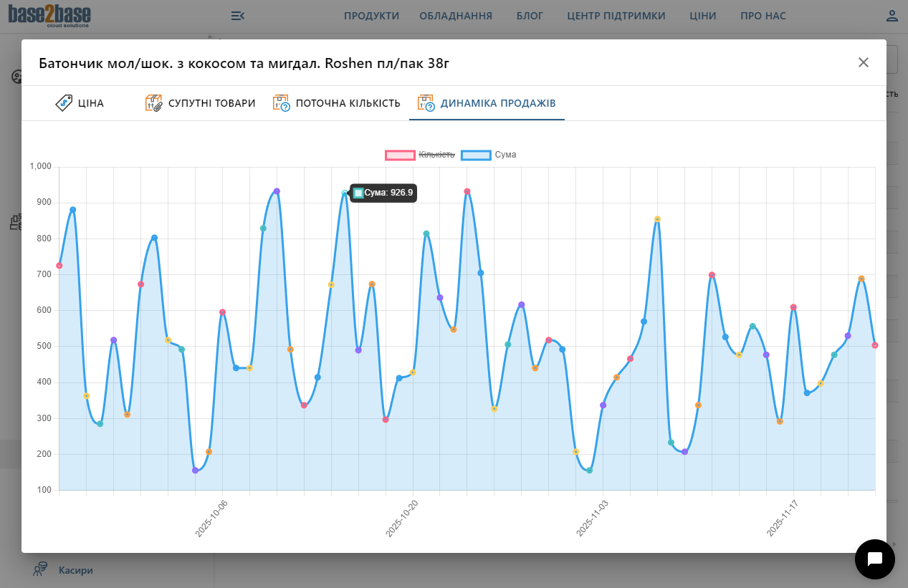The height and width of the screenshot is (588, 908).
Task: Open the user account profile icon
Action: [x=892, y=16]
